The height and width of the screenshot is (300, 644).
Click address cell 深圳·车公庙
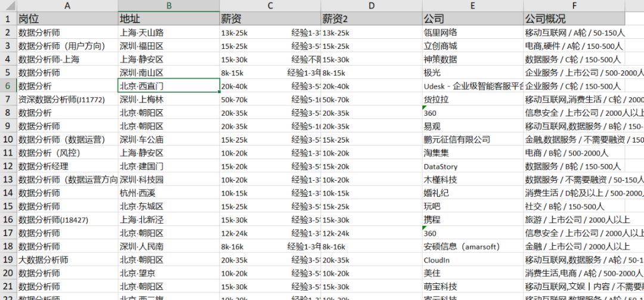coord(169,140)
